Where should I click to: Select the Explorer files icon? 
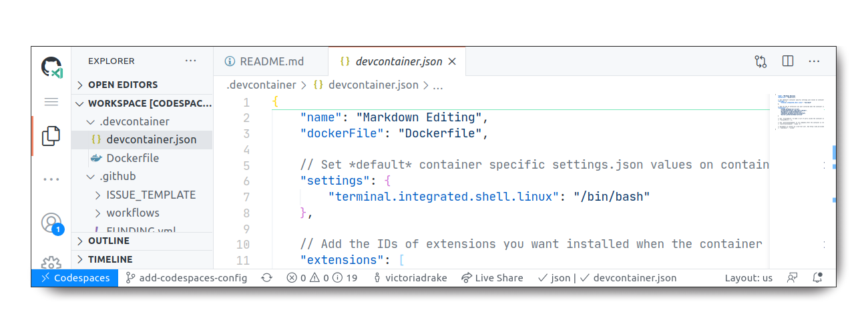click(x=51, y=136)
